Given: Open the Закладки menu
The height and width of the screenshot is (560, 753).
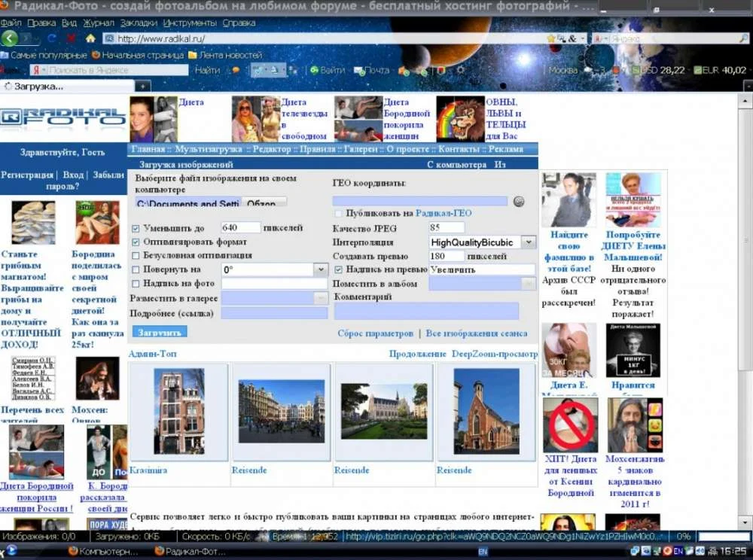Looking at the screenshot, I should point(139,23).
